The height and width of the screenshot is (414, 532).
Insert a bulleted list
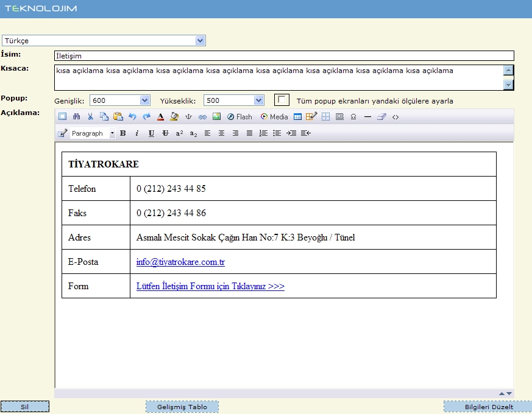point(277,133)
